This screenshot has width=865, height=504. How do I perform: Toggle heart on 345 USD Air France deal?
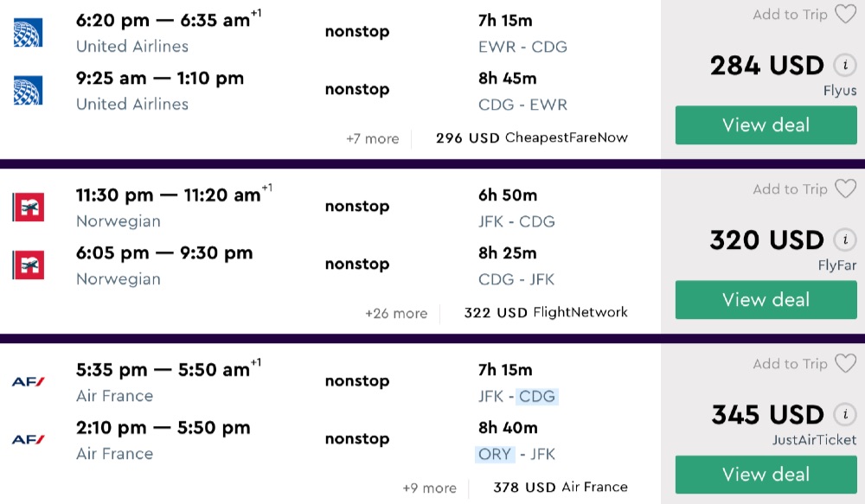point(845,364)
